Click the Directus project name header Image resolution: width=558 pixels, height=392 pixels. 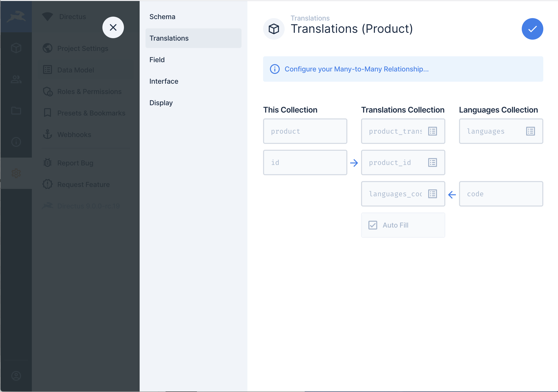tap(73, 17)
